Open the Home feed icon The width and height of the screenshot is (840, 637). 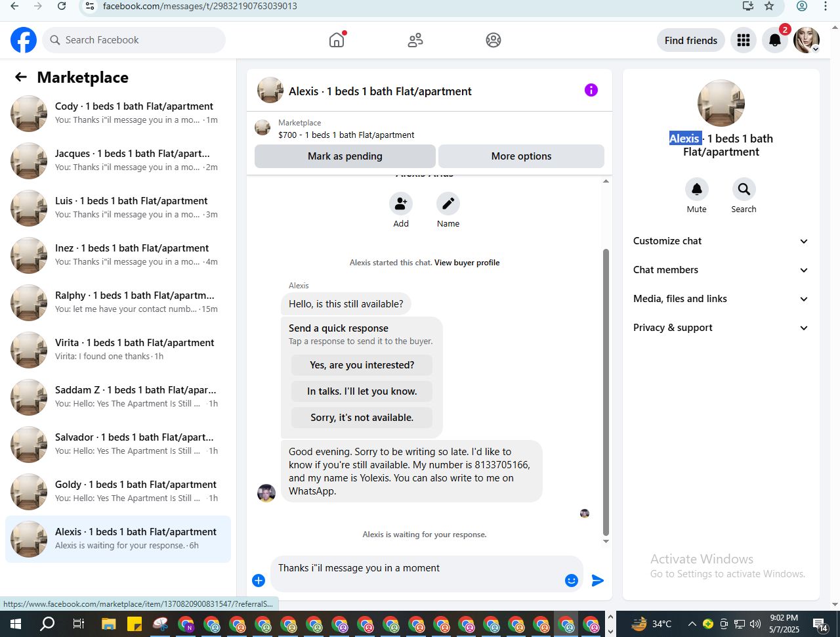(337, 40)
